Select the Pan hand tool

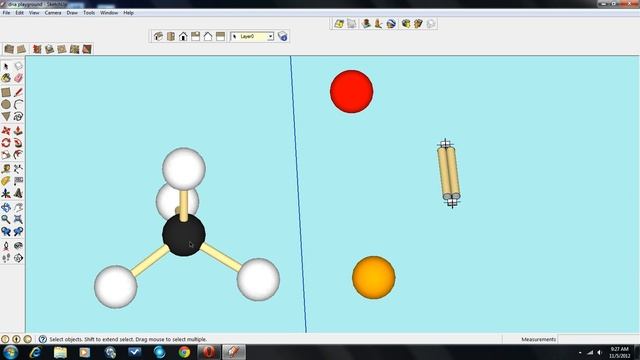coord(18,207)
